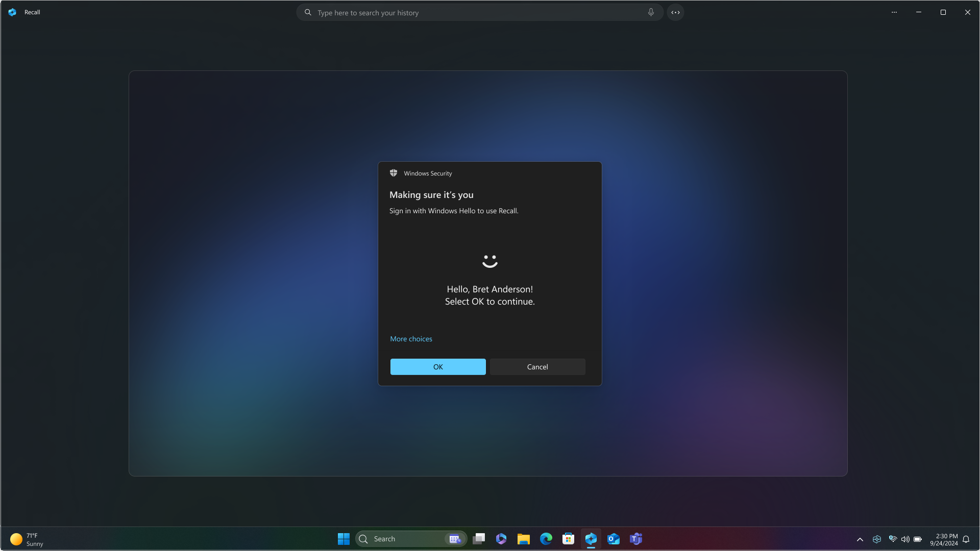
Task: Toggle the network status icon
Action: [893, 539]
